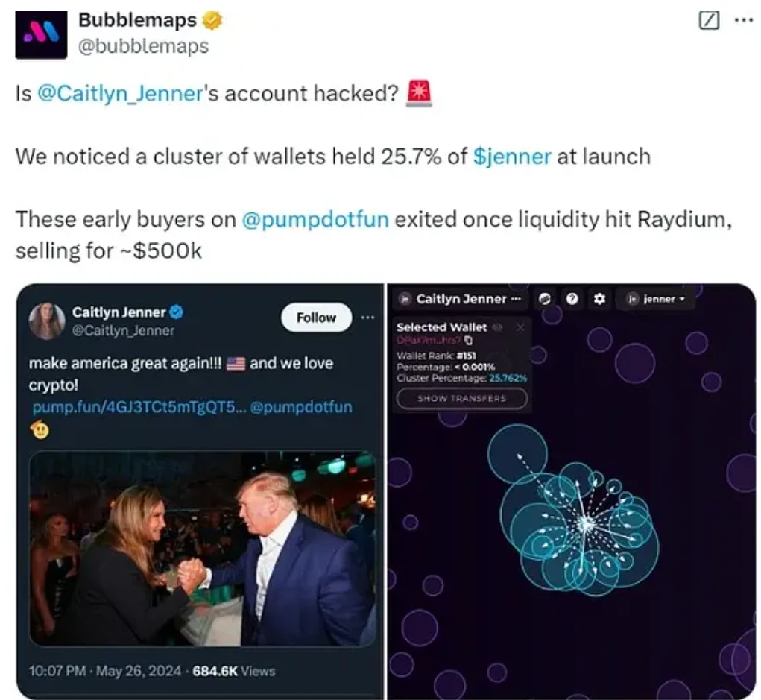Close the Selected Wallet panel
Image resolution: width=761 pixels, height=700 pixels.
click(520, 327)
